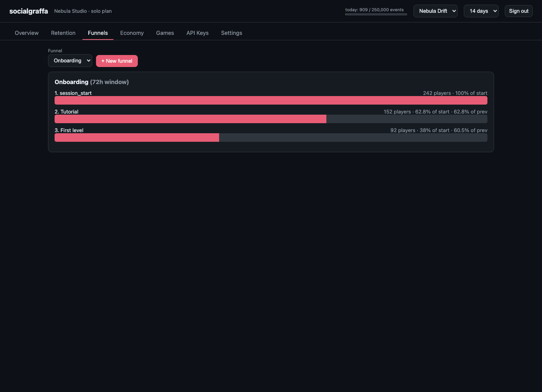Go to the API Keys tab
Image resolution: width=542 pixels, height=392 pixels.
tap(197, 33)
